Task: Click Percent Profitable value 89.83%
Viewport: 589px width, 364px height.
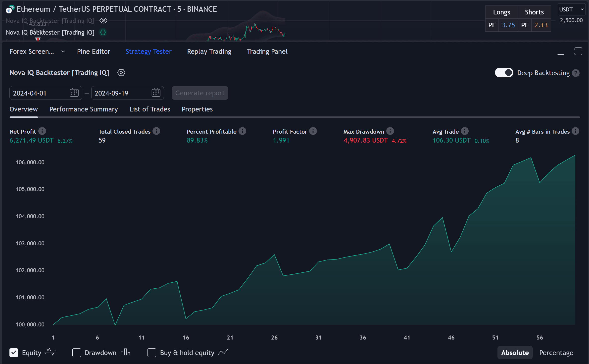Action: (x=197, y=141)
